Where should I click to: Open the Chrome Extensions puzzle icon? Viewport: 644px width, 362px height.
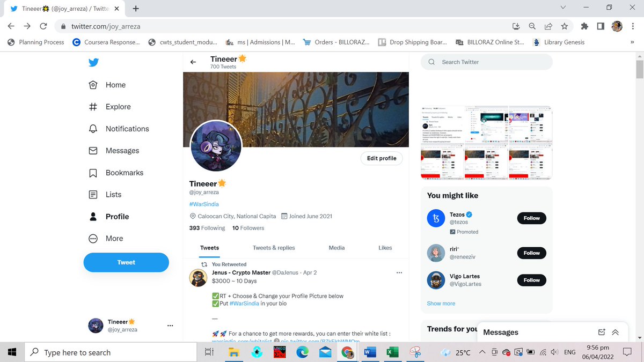(584, 26)
